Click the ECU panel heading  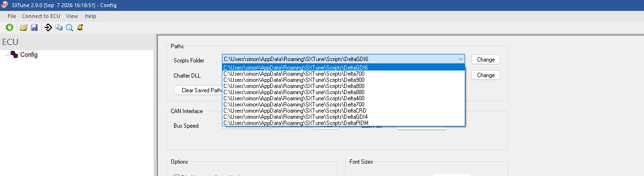[x=10, y=42]
